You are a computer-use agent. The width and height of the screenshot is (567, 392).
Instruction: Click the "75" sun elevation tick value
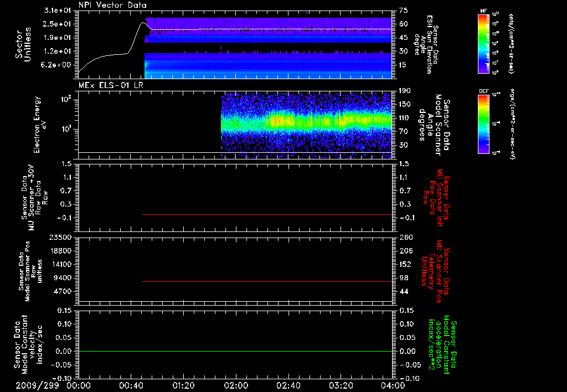(404, 11)
